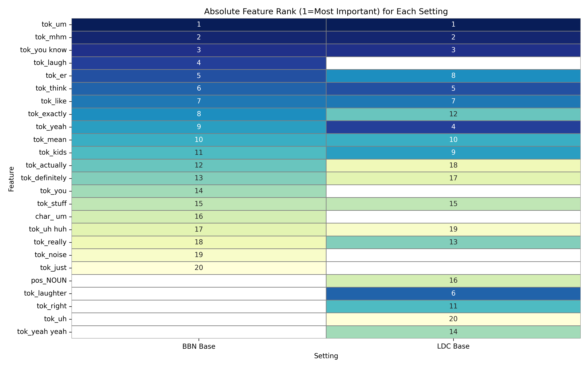Click the Setting x-axis title
588x367 pixels.
click(326, 356)
